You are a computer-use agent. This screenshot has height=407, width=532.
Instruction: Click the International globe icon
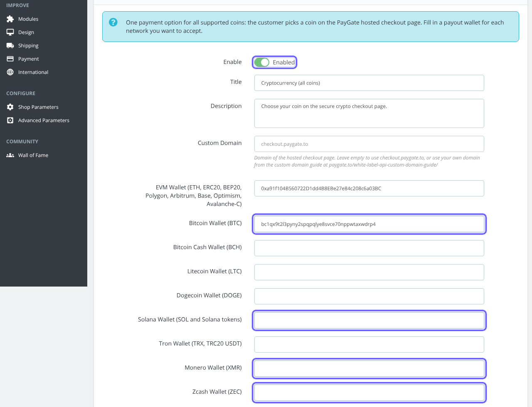click(x=10, y=72)
